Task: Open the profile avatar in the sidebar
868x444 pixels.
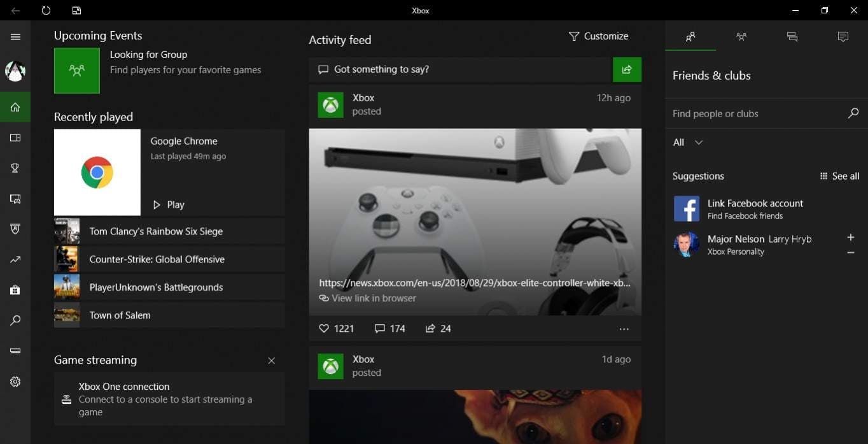Action: (15, 71)
